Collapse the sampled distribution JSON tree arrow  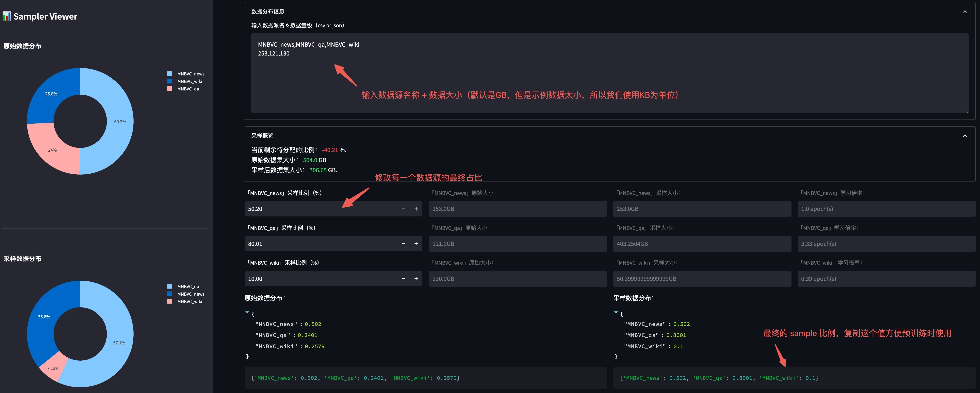[616, 312]
